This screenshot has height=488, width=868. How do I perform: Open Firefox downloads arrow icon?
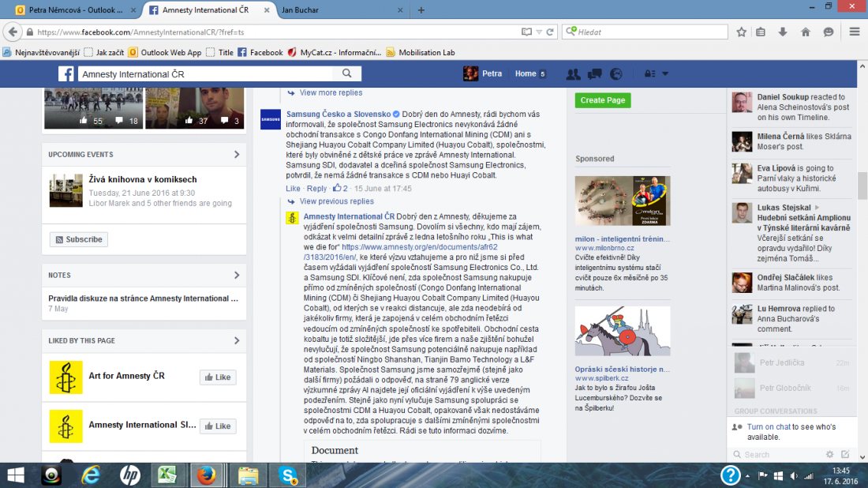click(x=783, y=32)
